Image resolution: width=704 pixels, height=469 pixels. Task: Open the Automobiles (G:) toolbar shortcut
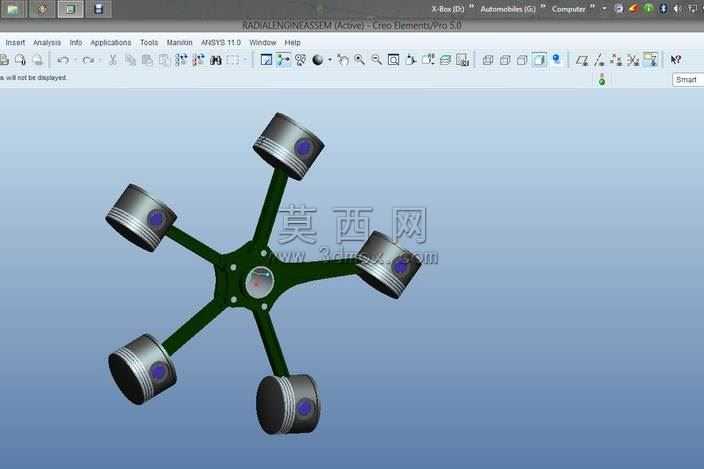point(508,9)
